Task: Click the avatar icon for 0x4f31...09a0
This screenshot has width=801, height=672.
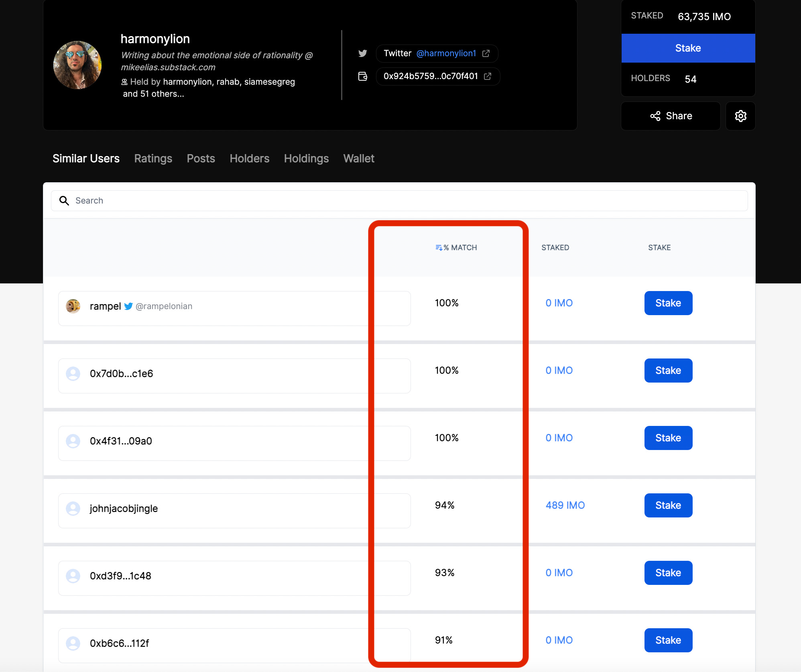Action: point(73,441)
